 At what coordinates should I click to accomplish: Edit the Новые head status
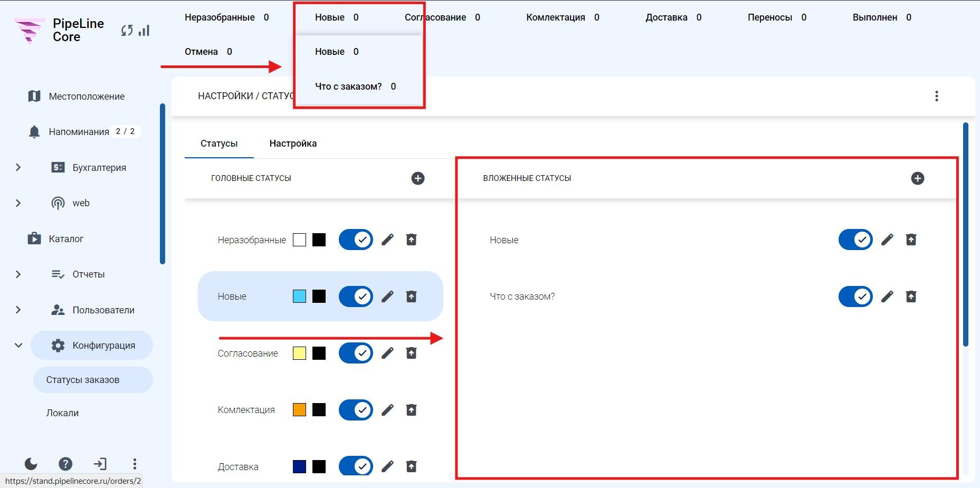click(x=387, y=296)
